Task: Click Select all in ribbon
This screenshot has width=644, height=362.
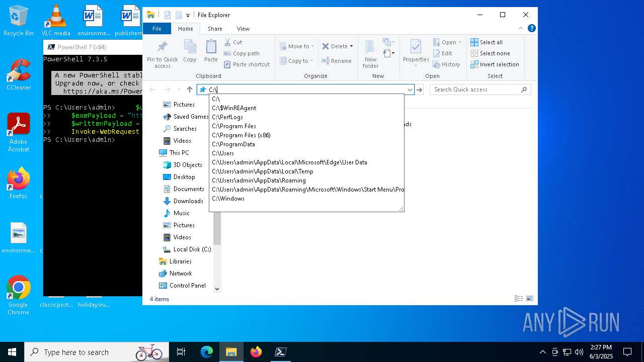Action: [487, 42]
